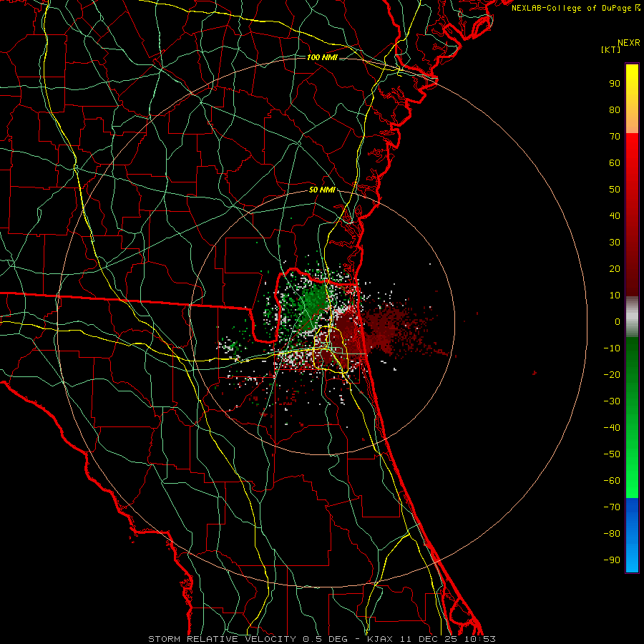Click the -40 value on the velocity scale
Screen dimensions: 644x644
coord(612,428)
